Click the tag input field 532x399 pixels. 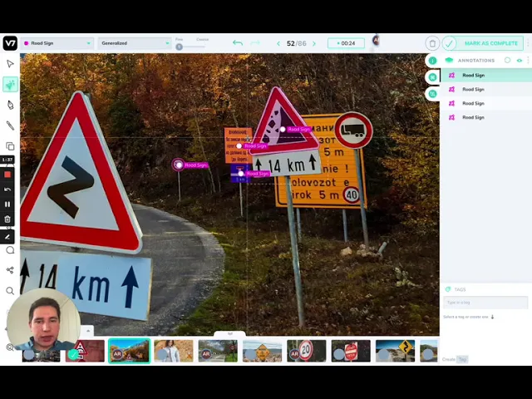click(485, 303)
